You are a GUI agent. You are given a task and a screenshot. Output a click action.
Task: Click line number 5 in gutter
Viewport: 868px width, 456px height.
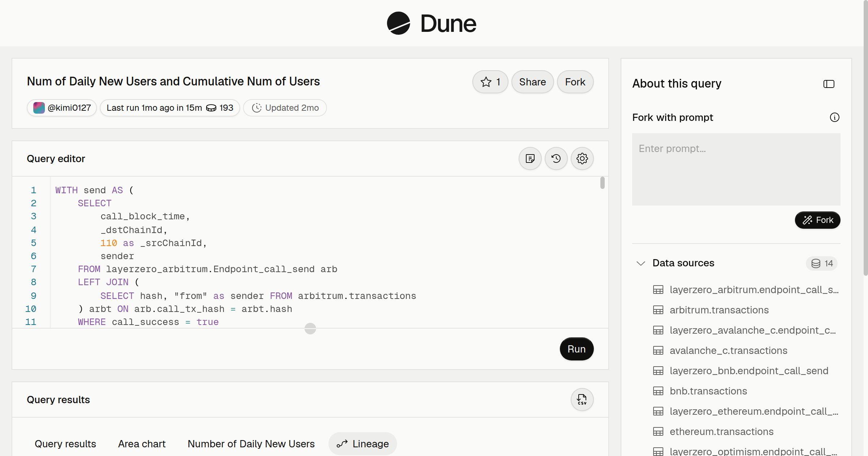[x=34, y=243]
